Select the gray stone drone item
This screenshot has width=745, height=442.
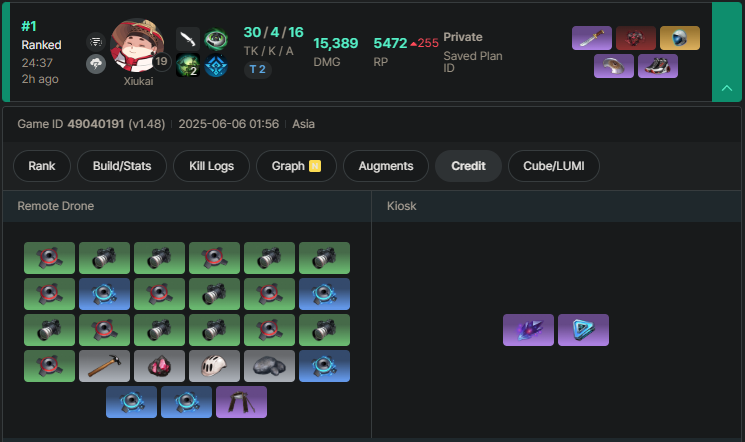point(269,366)
